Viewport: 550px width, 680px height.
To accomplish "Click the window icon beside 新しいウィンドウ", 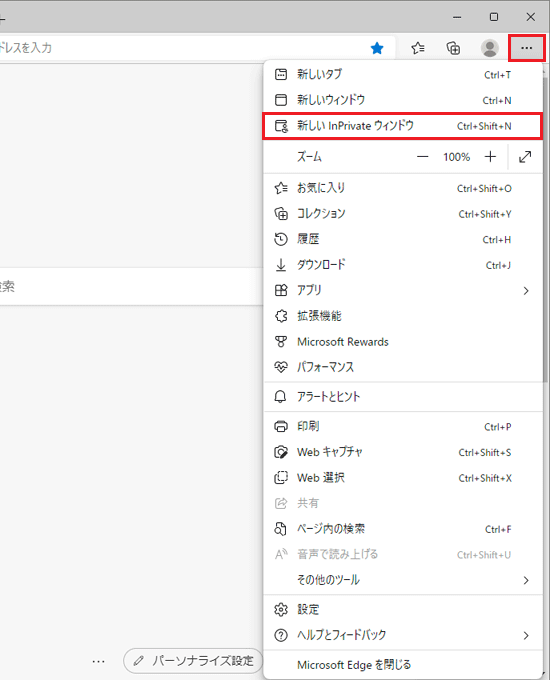I will click(x=281, y=100).
